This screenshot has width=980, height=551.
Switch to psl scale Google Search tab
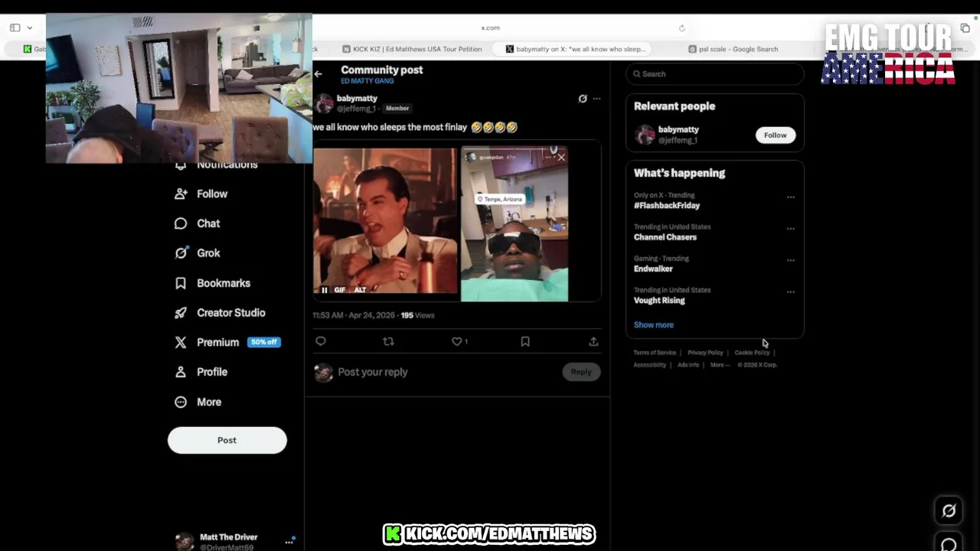coord(733,49)
